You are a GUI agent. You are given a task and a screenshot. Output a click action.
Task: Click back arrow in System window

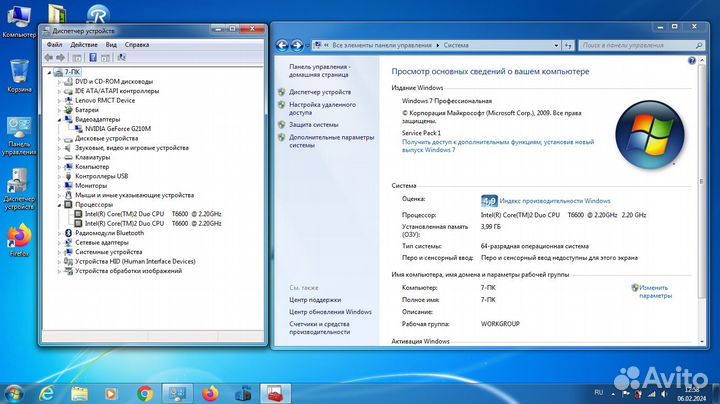coord(282,45)
